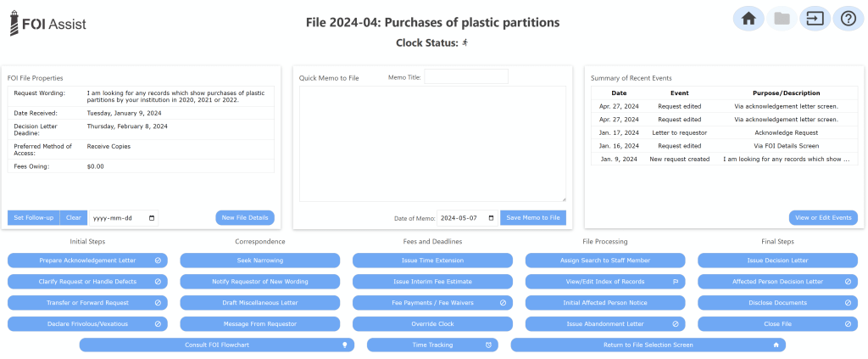Viewport: 868px width, 359px height.
Task: Open New File Details
Action: [245, 218]
